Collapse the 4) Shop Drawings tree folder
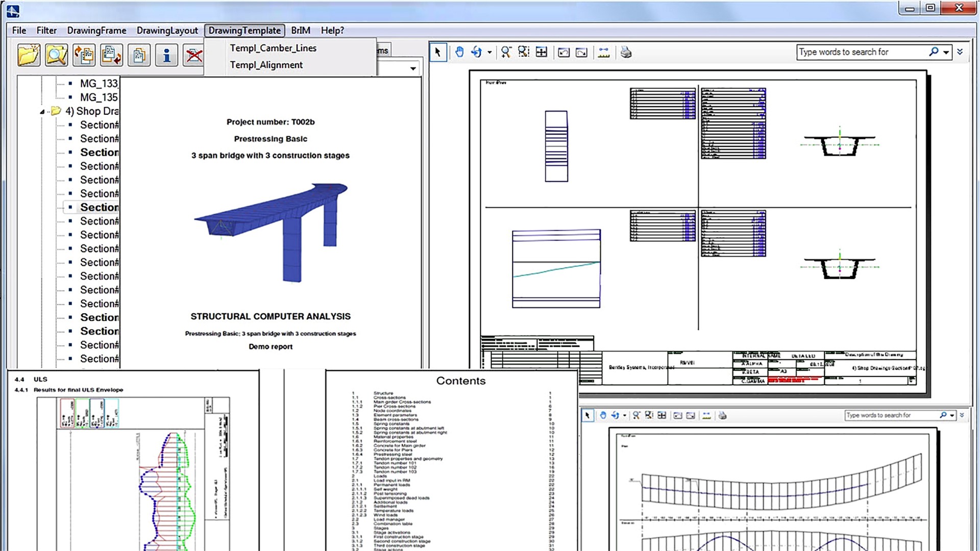The width and height of the screenshot is (980, 551). (x=42, y=111)
